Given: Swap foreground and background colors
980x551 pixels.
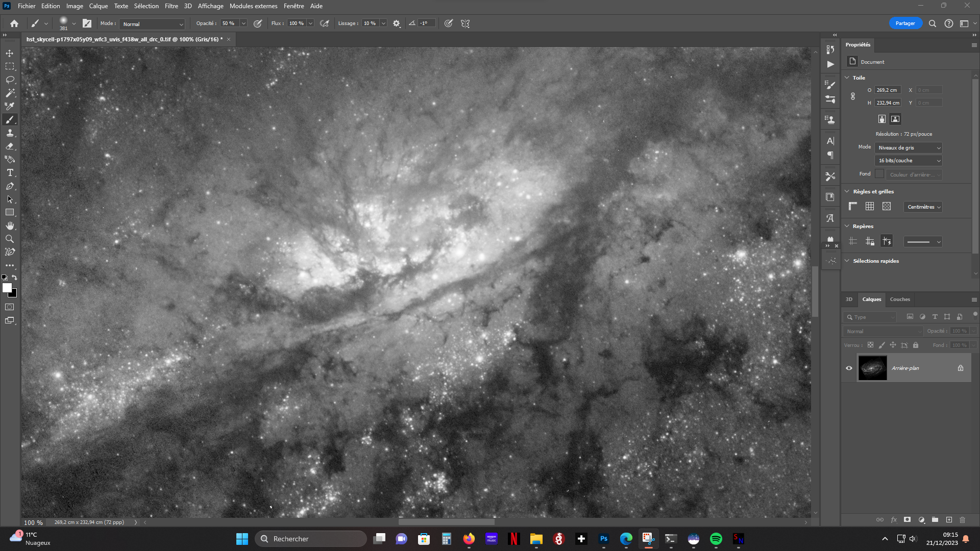Looking at the screenshot, I should coord(14,278).
